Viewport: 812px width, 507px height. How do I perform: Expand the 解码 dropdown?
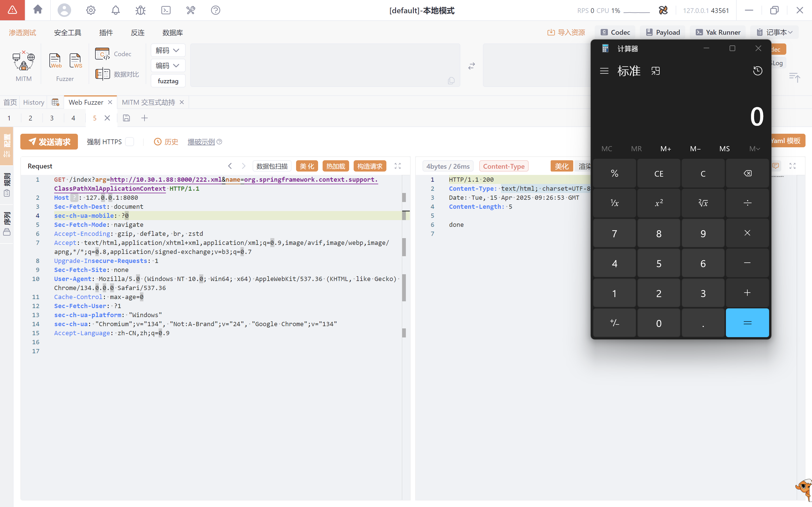tap(168, 50)
